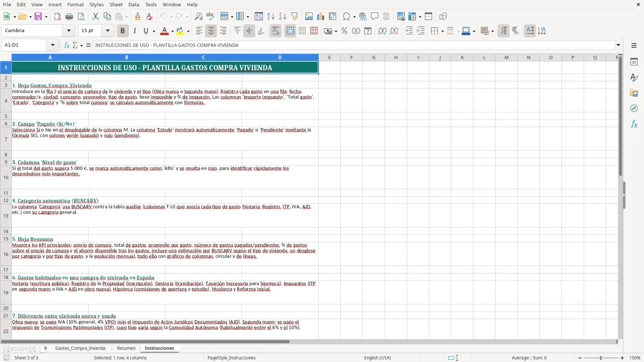The height and width of the screenshot is (362, 644).
Task: Sort ascending A to Z
Action: [271, 17]
